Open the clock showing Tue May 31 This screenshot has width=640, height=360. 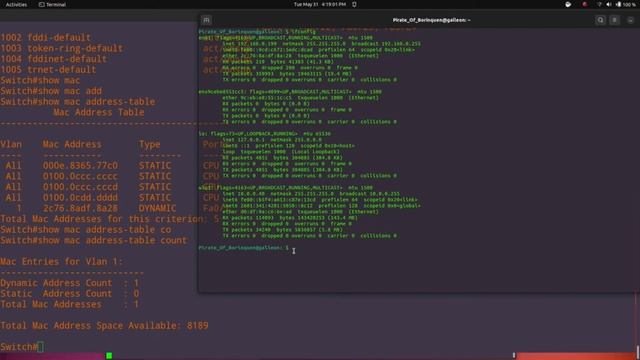[x=320, y=4]
